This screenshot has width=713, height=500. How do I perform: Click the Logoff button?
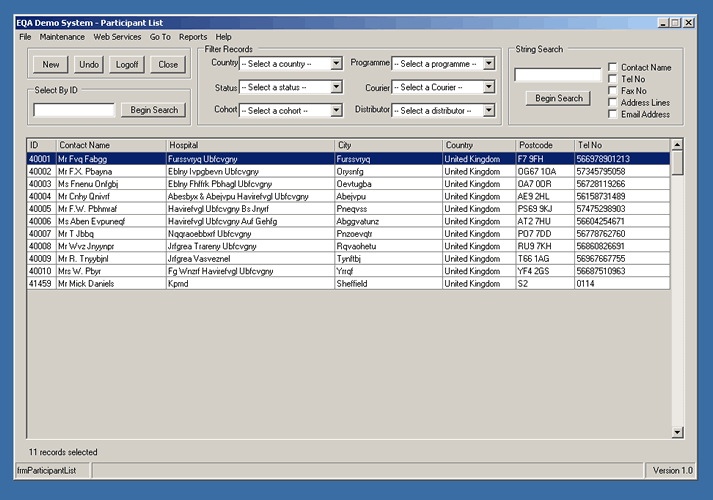click(127, 64)
